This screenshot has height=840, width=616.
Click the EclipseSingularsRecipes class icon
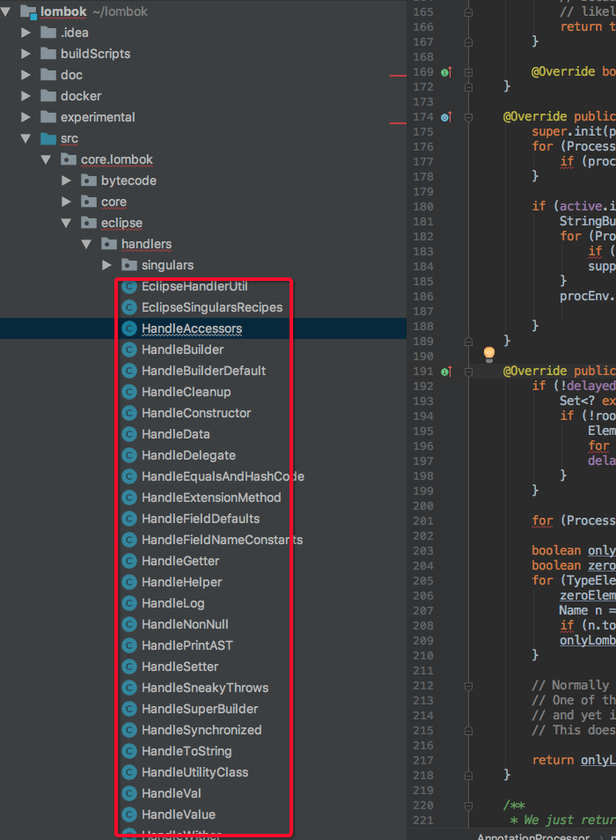pos(129,307)
